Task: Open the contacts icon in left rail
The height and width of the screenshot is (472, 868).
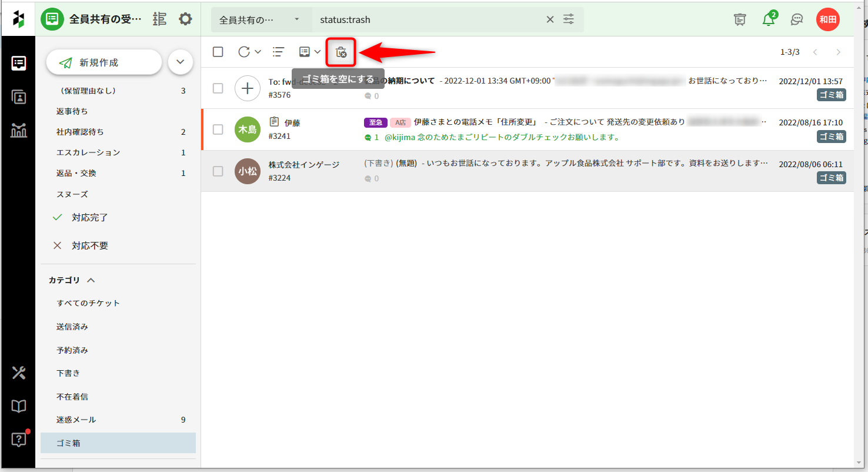Action: 19,97
